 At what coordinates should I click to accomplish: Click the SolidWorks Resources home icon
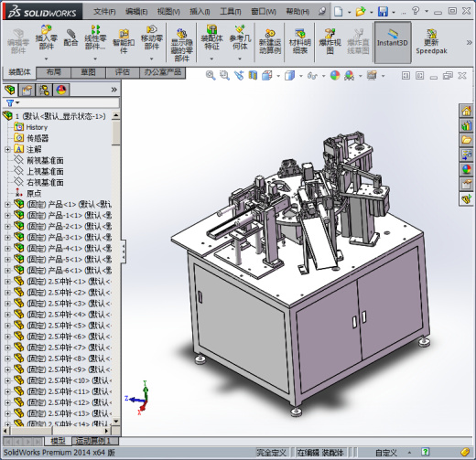(x=466, y=112)
